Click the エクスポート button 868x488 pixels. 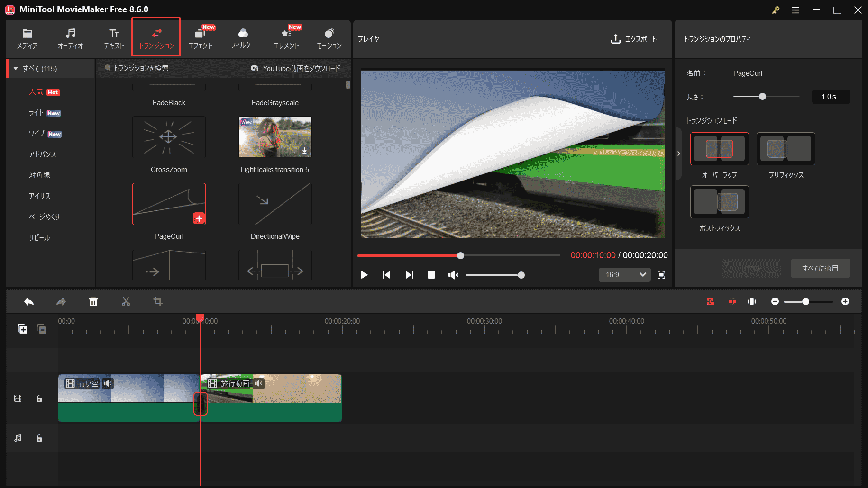tap(634, 39)
